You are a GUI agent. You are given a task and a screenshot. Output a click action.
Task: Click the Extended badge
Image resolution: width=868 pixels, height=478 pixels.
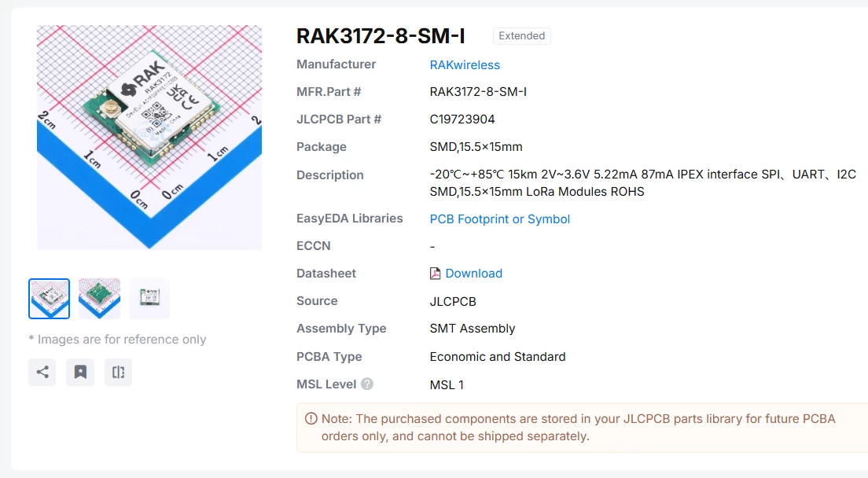pyautogui.click(x=521, y=36)
